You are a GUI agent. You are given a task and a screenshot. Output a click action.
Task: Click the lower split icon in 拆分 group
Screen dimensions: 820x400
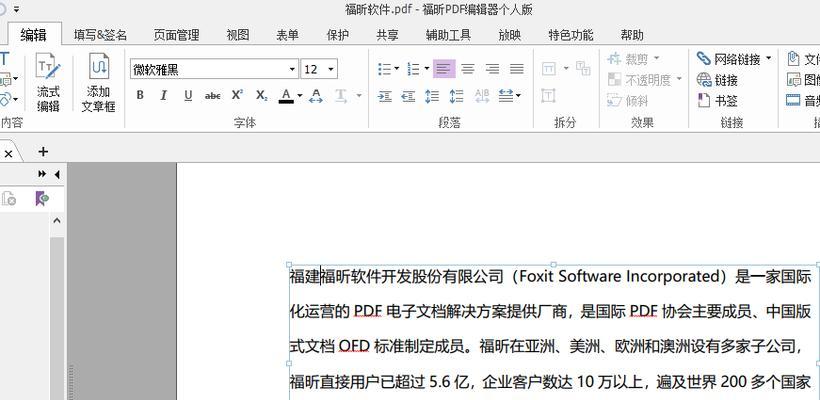click(x=549, y=96)
